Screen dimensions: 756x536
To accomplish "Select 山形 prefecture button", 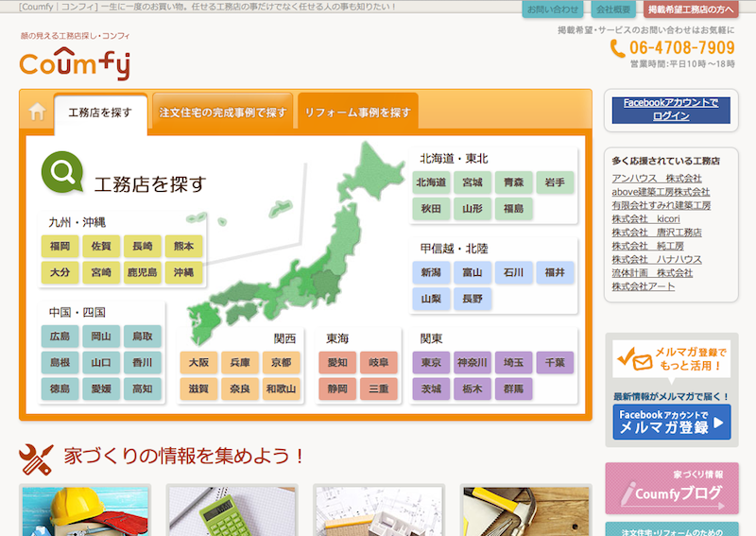I will pos(472,208).
